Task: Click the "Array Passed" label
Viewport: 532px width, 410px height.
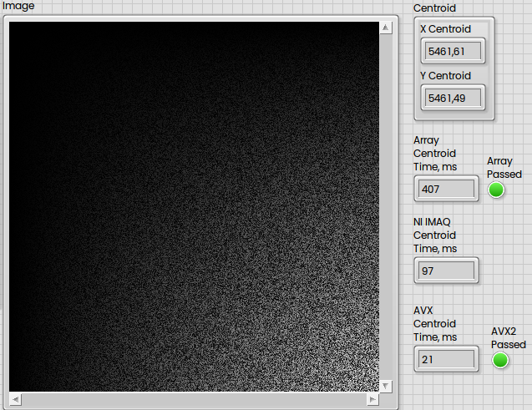Action: coord(504,168)
